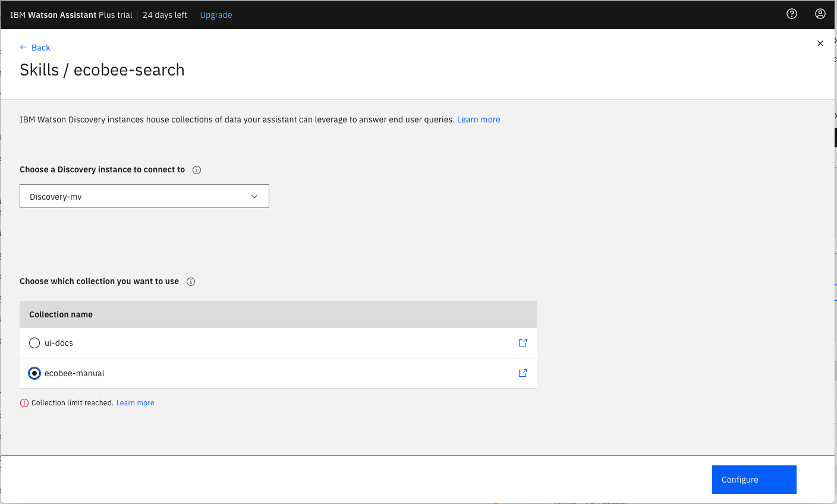Go Back to skills list
837x504 pixels.
41,48
